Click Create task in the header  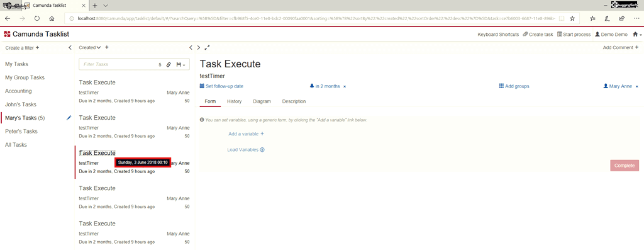[x=538, y=35]
